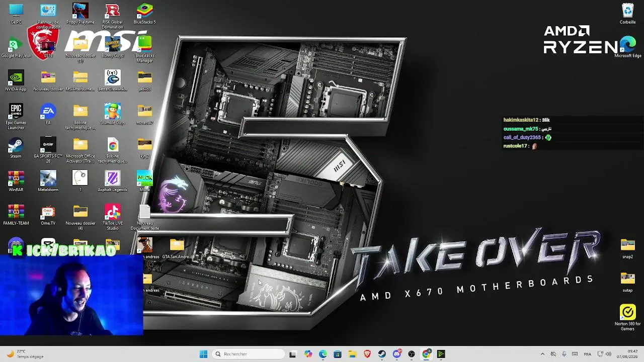Screen dimensions: 644x362
Task: Select the Bobine tachymétrique folder icon
Action: click(80, 117)
